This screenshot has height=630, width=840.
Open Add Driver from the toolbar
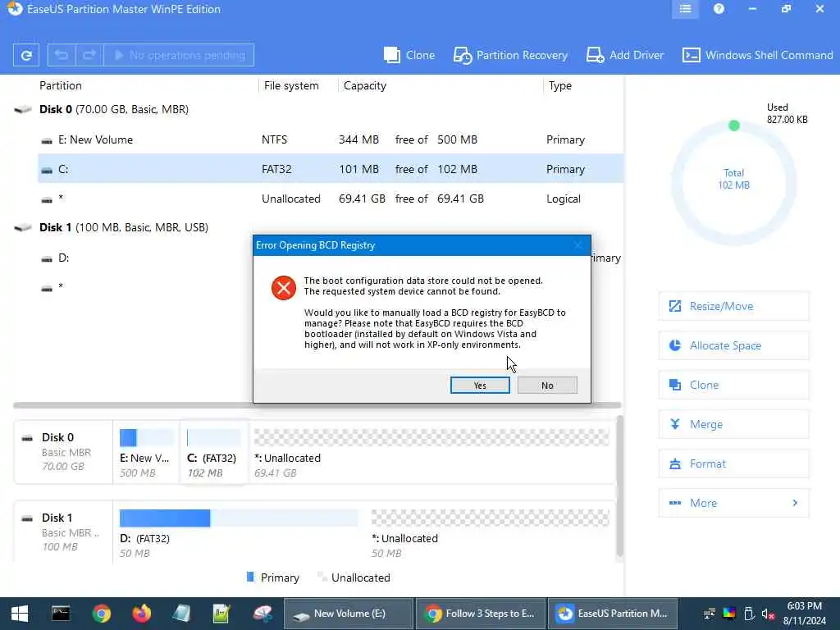pyautogui.click(x=624, y=55)
